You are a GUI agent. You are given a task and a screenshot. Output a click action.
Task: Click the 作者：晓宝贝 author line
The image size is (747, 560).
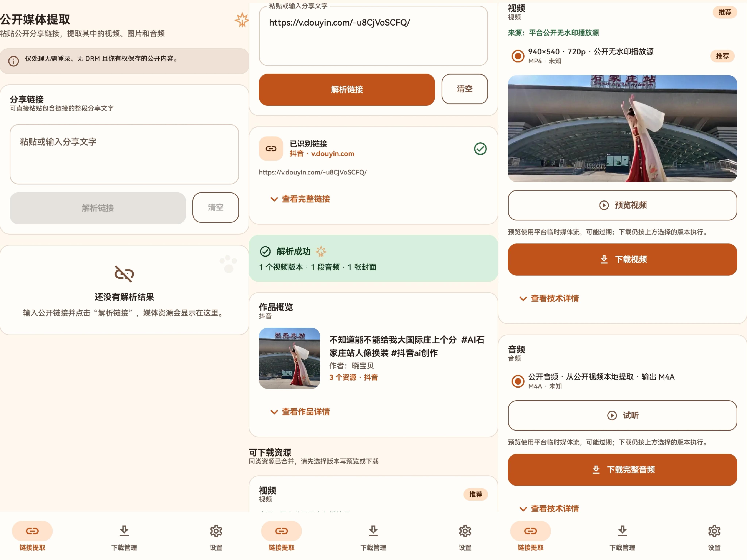pyautogui.click(x=351, y=365)
